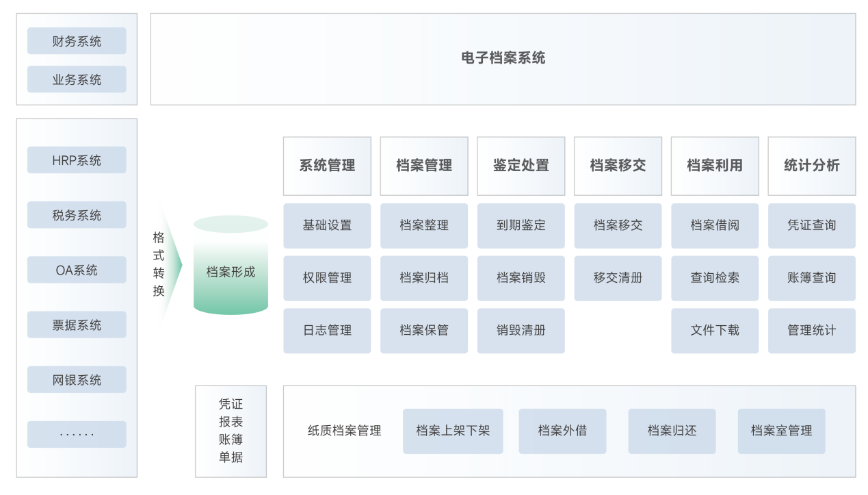Toggle the 档案归档 option

point(424,278)
